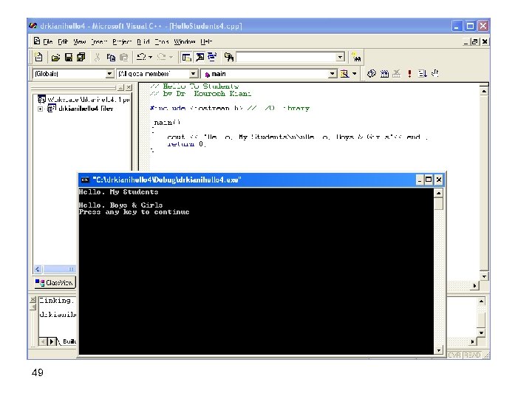Open the View menu
The height and width of the screenshot is (399, 532).
click(x=79, y=41)
